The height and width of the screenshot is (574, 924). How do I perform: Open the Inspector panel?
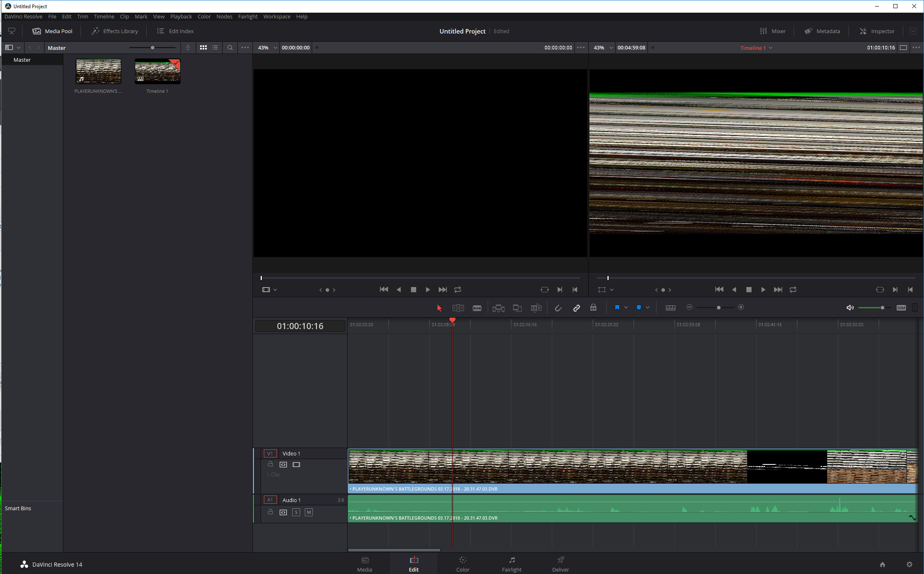pyautogui.click(x=877, y=31)
